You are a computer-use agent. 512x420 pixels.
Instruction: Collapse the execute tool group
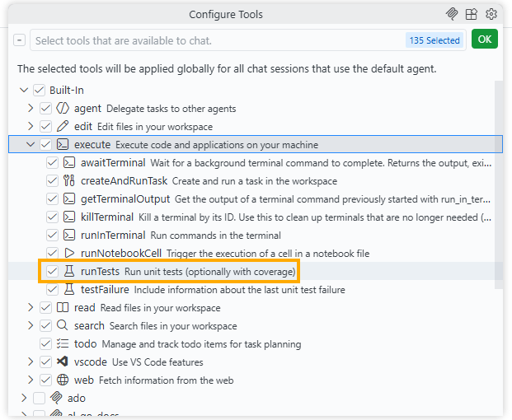[31, 144]
